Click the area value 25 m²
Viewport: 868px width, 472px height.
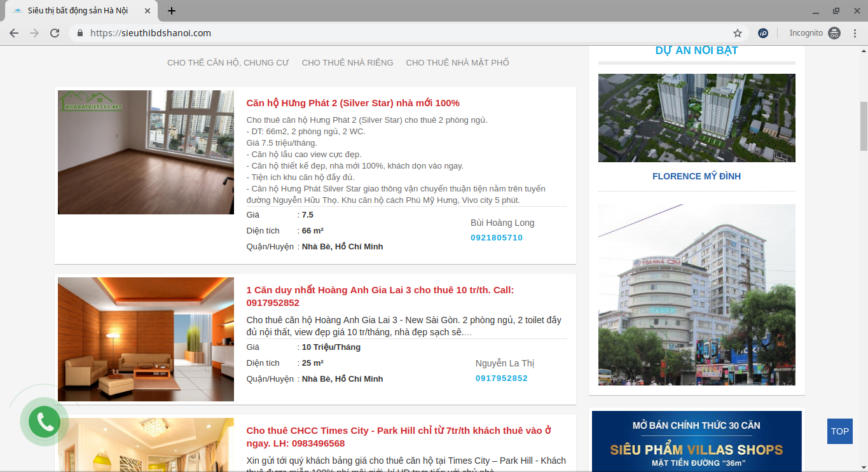click(x=313, y=363)
